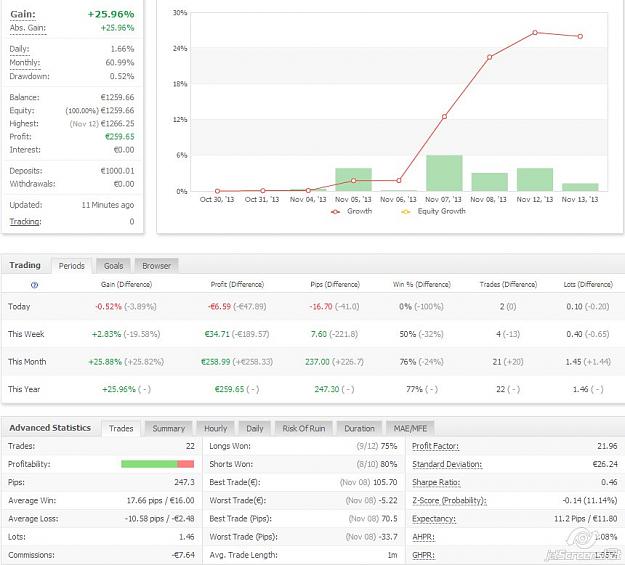The image size is (625, 565).
Task: Click the This Week row label
Action: 26,334
